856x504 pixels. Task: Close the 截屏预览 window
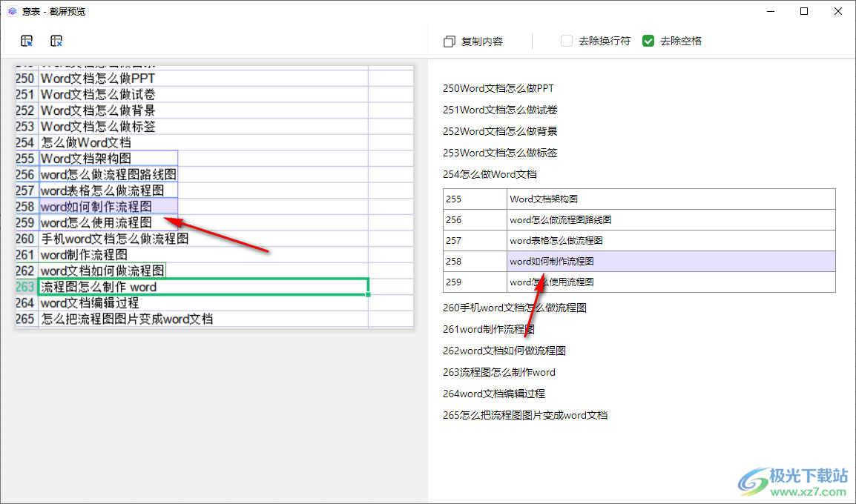coord(838,11)
